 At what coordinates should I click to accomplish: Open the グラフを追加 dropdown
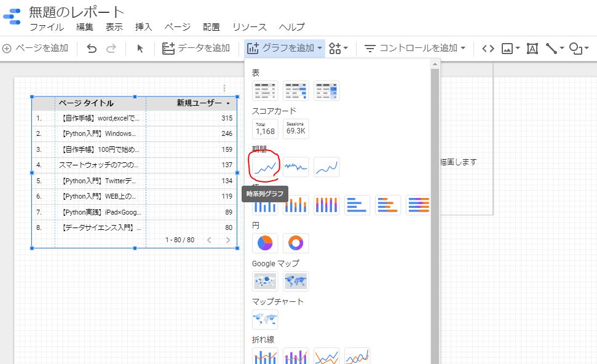(x=285, y=48)
